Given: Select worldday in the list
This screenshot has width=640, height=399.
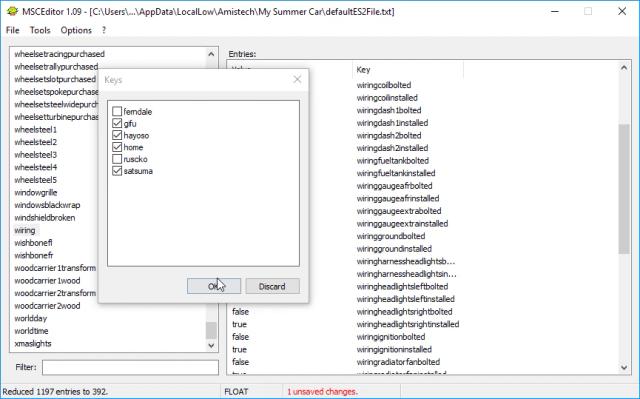Looking at the screenshot, I should (31, 319).
